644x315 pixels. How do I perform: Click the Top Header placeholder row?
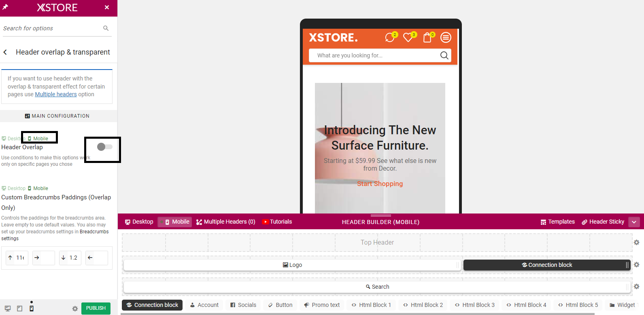pyautogui.click(x=377, y=242)
